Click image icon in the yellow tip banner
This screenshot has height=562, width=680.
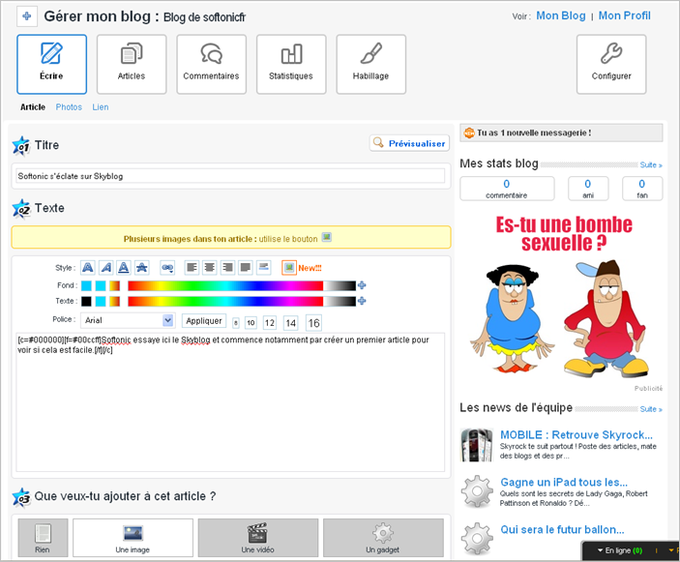click(x=327, y=237)
